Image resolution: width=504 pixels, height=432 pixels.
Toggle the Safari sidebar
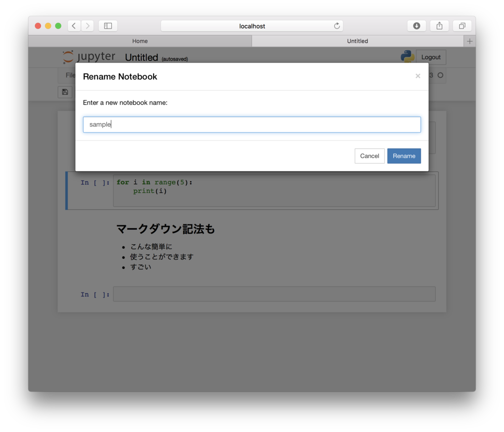[107, 26]
